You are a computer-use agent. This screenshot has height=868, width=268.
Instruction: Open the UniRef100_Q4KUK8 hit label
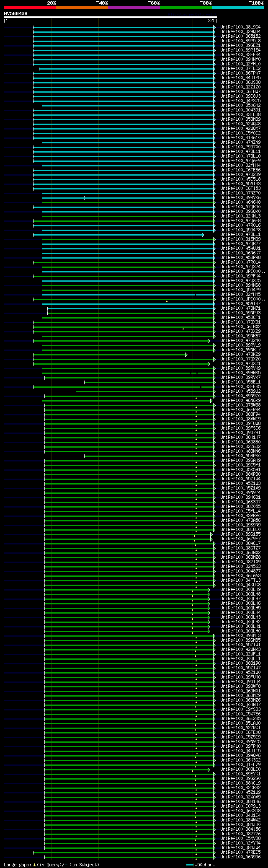pyautogui.click(x=240, y=585)
